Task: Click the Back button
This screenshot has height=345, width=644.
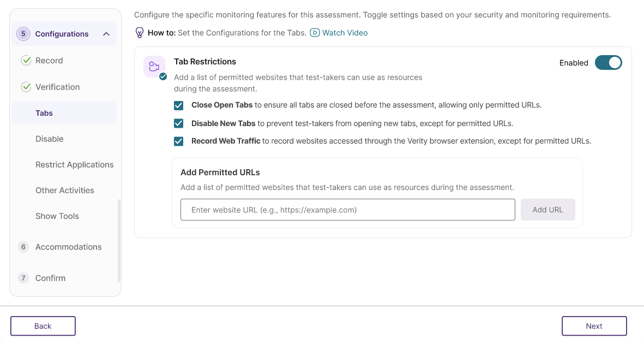Action: click(43, 326)
